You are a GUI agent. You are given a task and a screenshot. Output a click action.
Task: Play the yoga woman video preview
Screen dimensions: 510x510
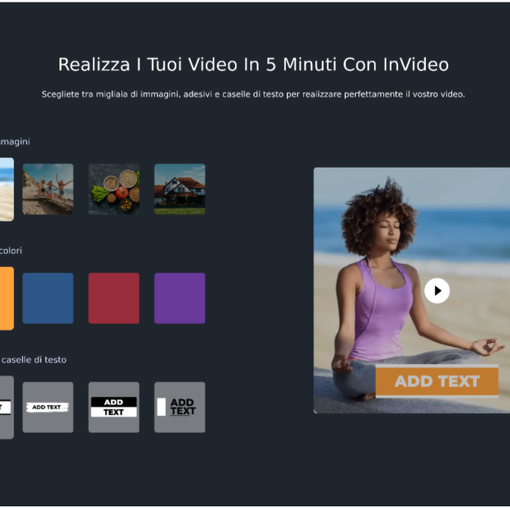pyautogui.click(x=437, y=291)
